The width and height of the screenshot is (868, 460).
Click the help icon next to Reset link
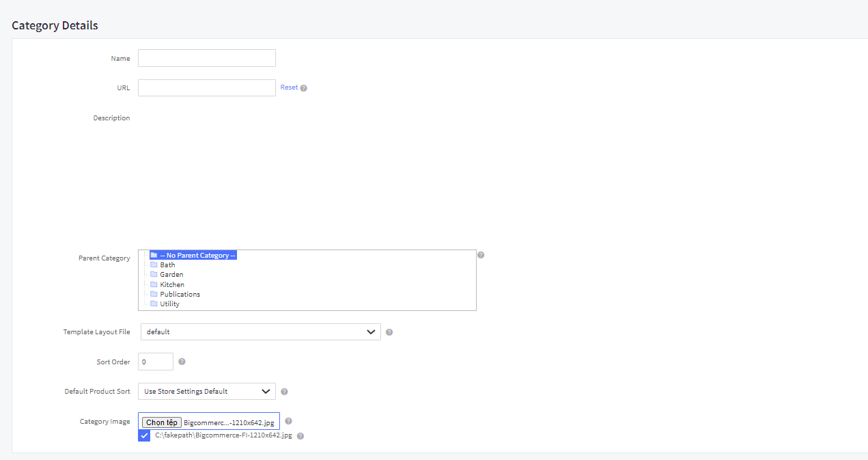pyautogui.click(x=304, y=88)
